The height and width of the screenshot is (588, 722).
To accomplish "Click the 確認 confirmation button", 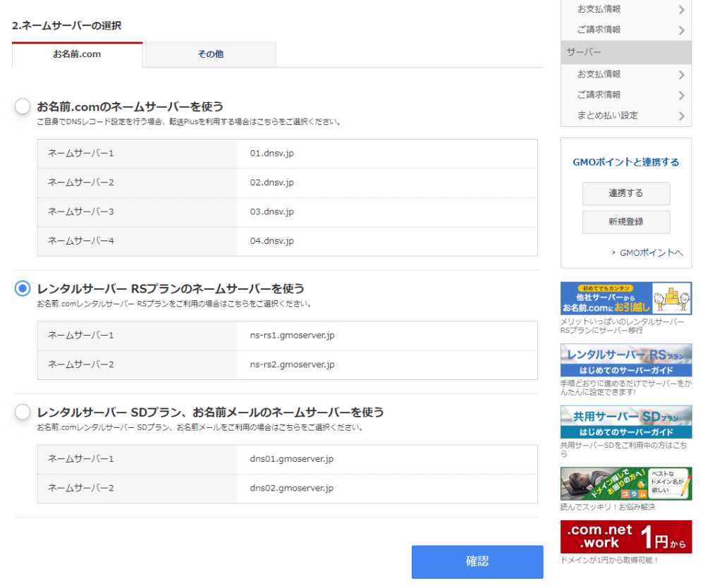I will tap(477, 562).
